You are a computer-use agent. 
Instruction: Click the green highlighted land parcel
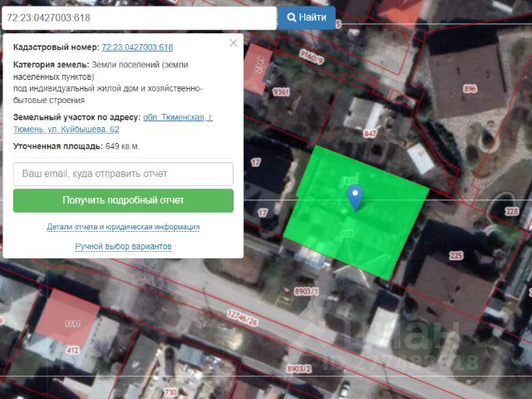pyautogui.click(x=391, y=224)
